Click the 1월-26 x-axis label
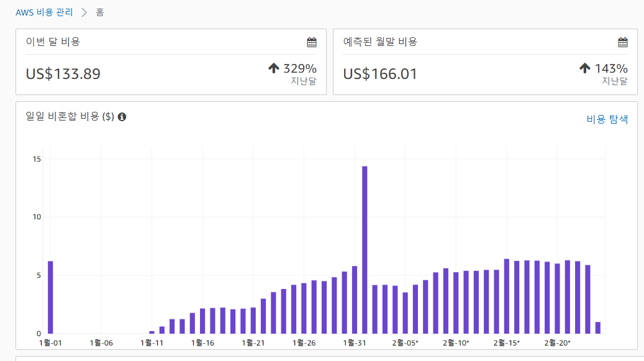The image size is (644, 361). pos(304,343)
